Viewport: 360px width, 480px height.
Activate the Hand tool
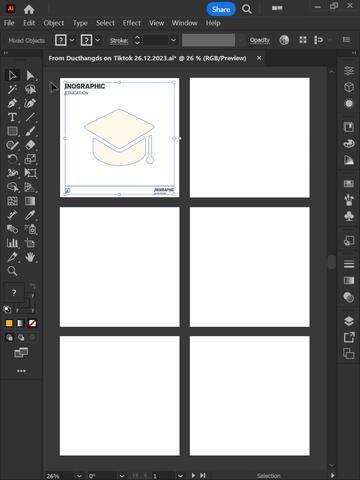tap(30, 257)
